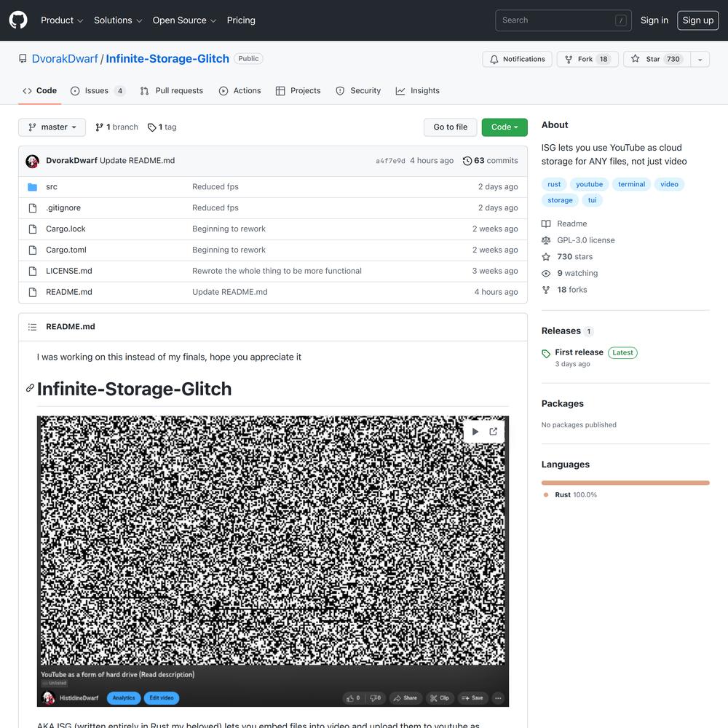The image size is (728, 728).
Task: Expand the star lists dropdown arrow
Action: (x=700, y=59)
